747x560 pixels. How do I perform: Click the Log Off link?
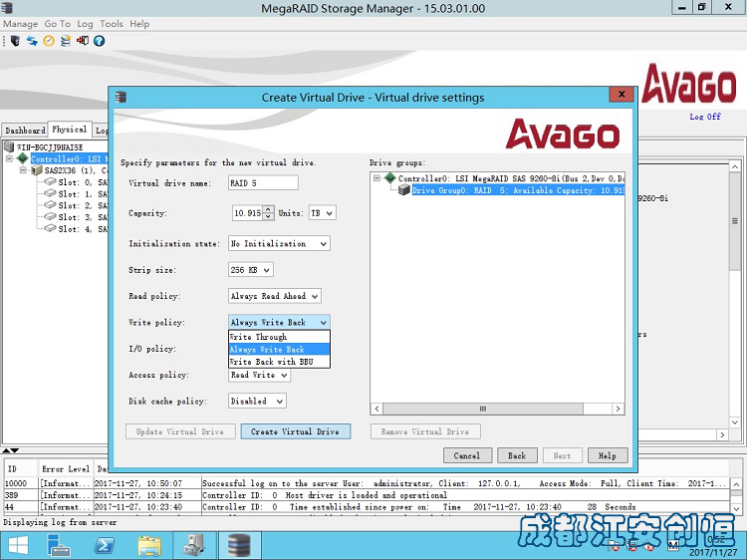point(705,117)
